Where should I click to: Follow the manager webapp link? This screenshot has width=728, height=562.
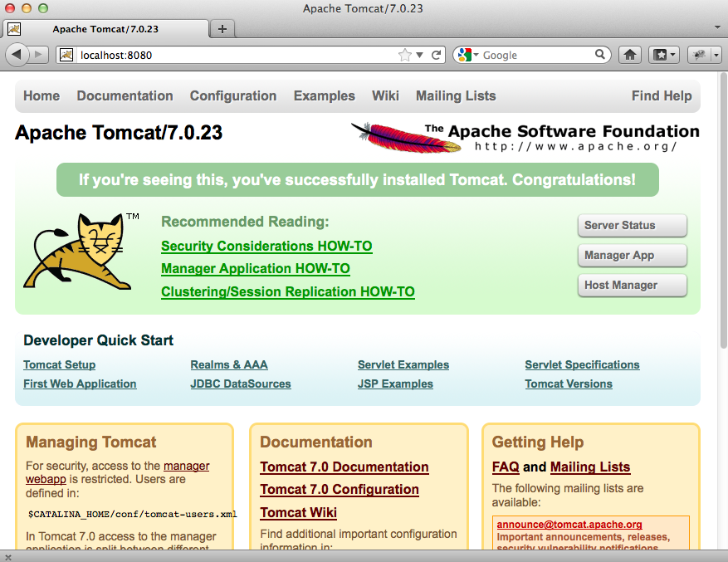point(186,466)
